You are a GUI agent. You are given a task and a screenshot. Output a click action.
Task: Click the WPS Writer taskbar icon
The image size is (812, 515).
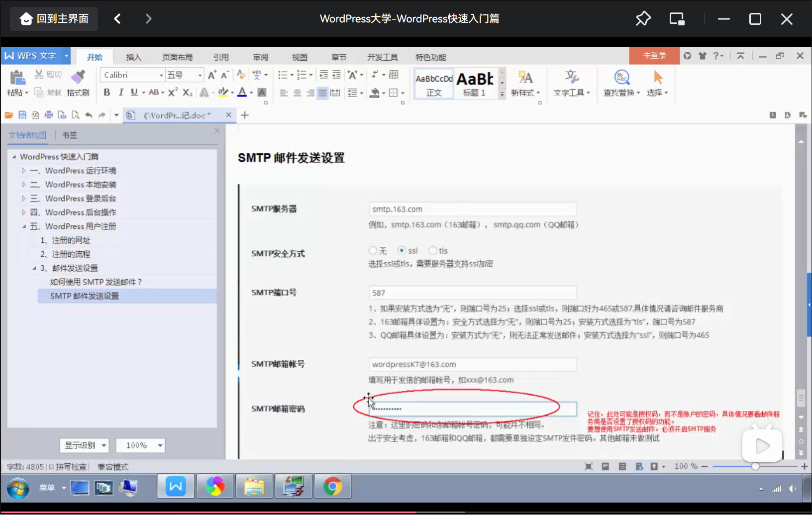176,486
